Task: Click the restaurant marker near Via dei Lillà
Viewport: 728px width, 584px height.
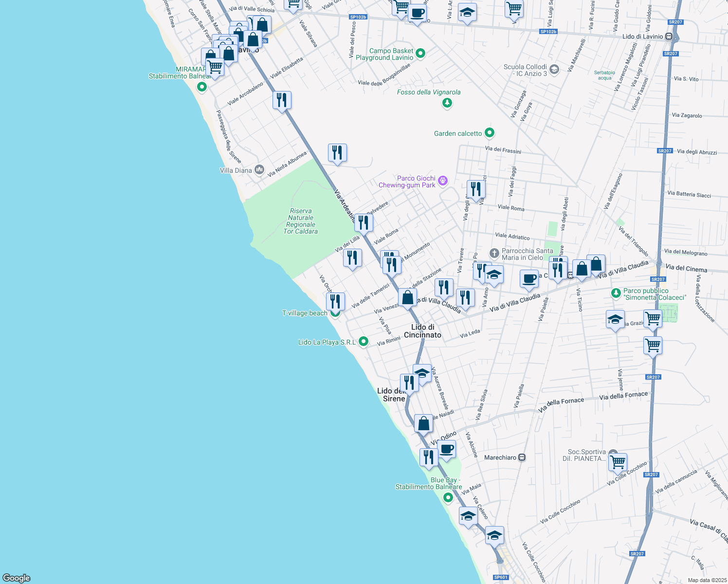Action: tap(352, 259)
